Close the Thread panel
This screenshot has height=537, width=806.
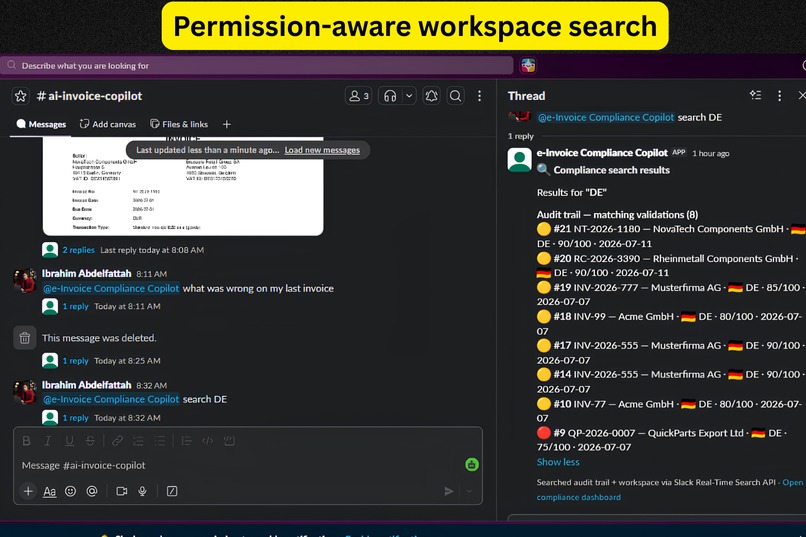pos(801,96)
